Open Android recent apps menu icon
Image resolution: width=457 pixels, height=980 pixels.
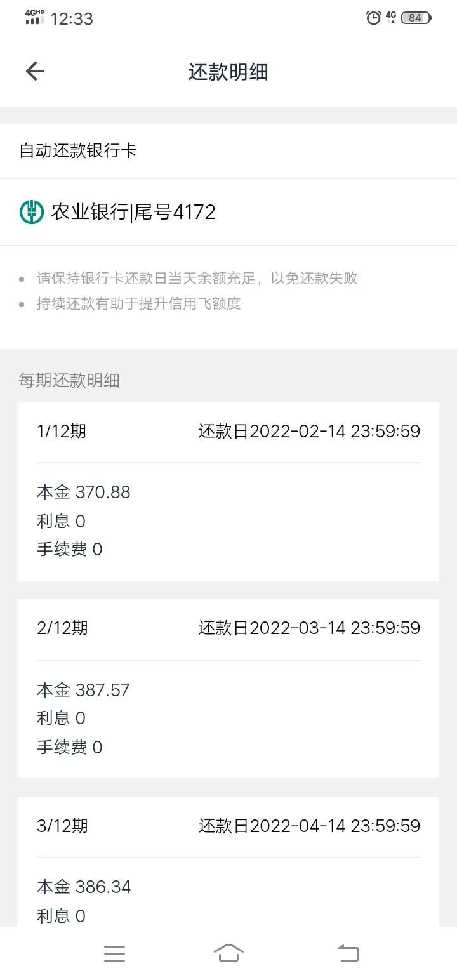(x=114, y=953)
